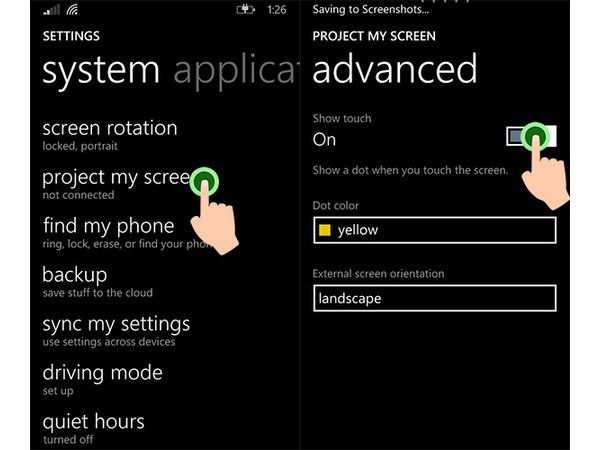Open sync my settings option
The height and width of the screenshot is (450, 600).
pos(116,330)
